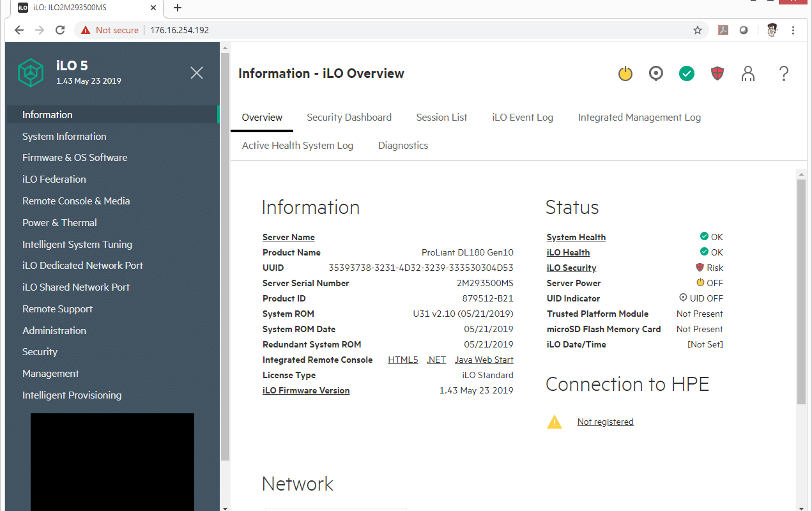The height and width of the screenshot is (511, 812).
Task: Toggle the UID indicator icon in header
Action: click(655, 73)
